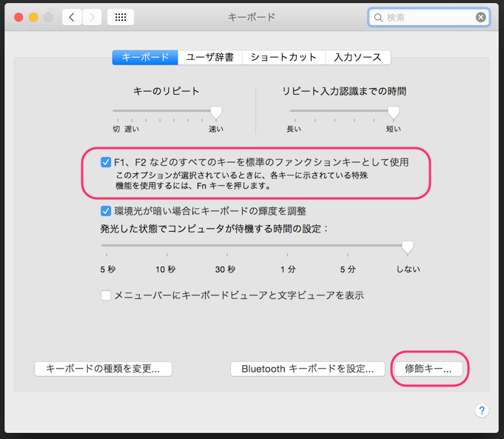
Task: Go forward with the right chevron button
Action: [x=93, y=17]
